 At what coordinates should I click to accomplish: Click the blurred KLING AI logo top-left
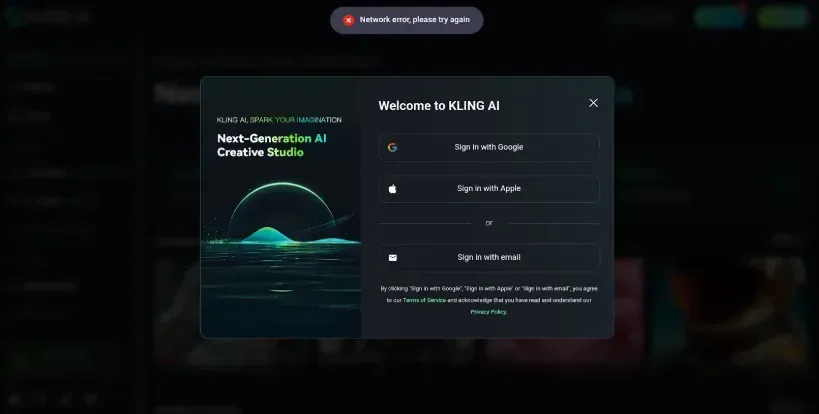point(48,17)
